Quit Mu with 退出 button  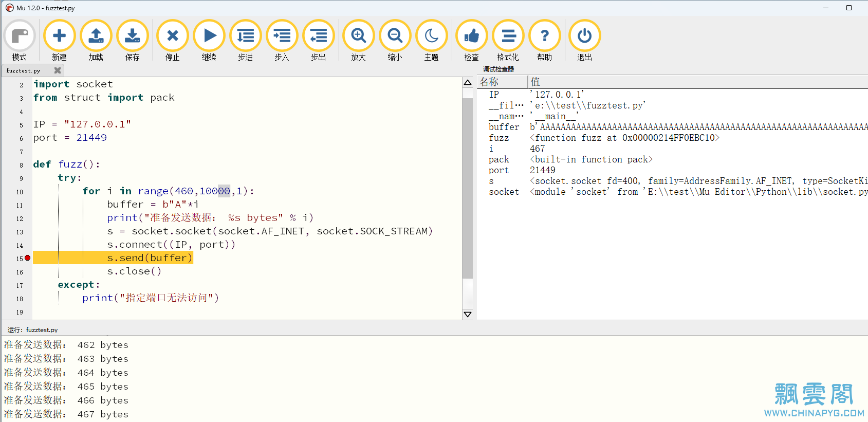tap(585, 40)
